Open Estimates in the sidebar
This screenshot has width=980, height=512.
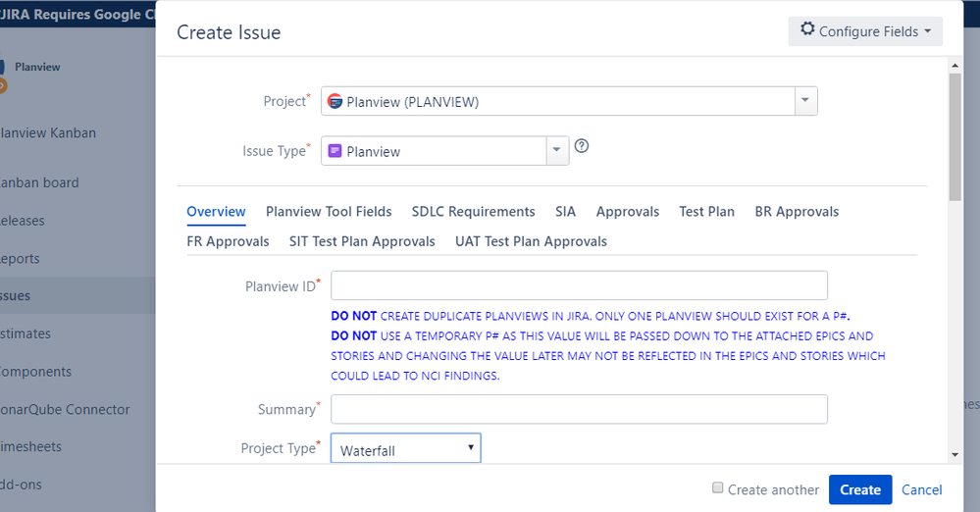point(26,333)
